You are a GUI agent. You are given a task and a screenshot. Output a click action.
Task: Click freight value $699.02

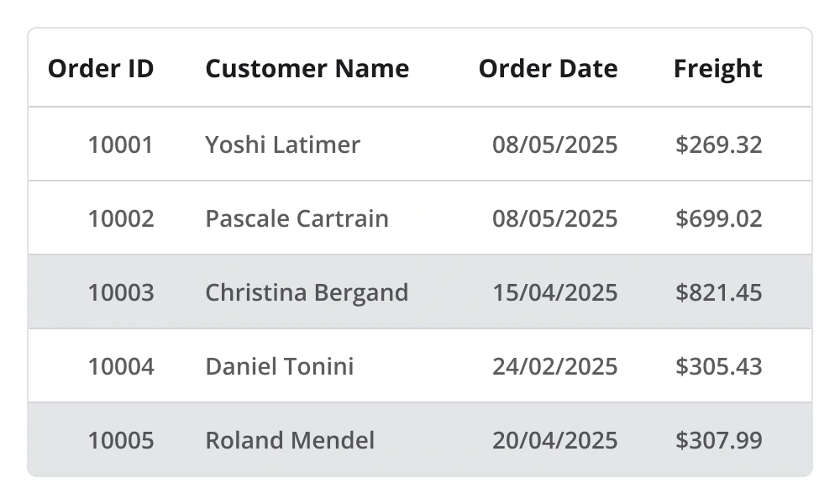(718, 218)
